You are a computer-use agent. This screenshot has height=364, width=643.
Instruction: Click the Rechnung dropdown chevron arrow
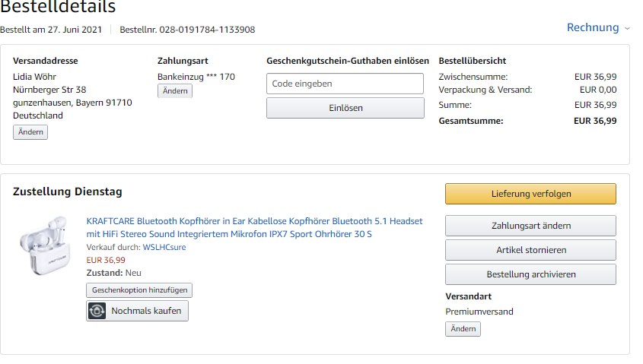(627, 28)
